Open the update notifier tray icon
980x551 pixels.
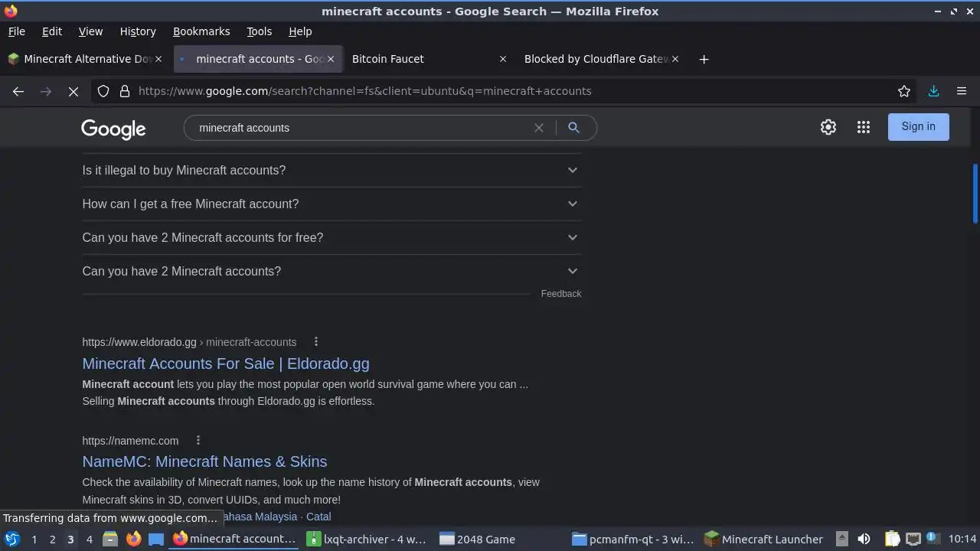[x=932, y=539]
